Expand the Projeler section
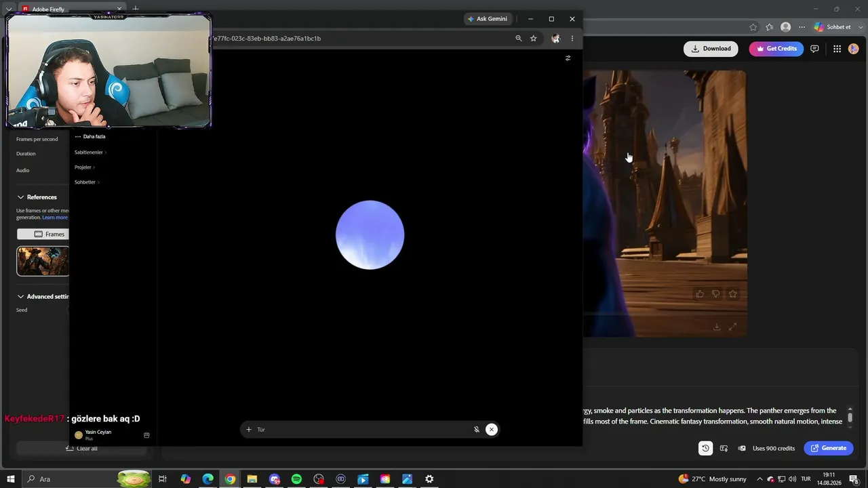The height and width of the screenshot is (488, 868). tap(84, 167)
